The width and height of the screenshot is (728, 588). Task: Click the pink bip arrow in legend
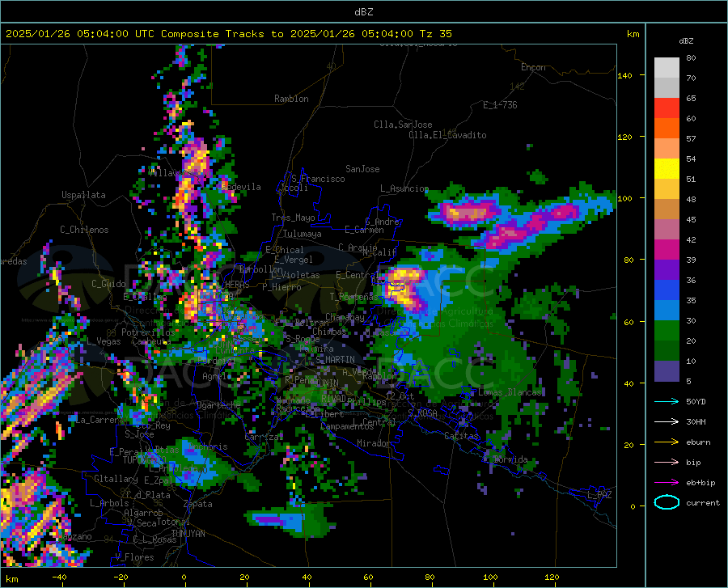(x=667, y=463)
